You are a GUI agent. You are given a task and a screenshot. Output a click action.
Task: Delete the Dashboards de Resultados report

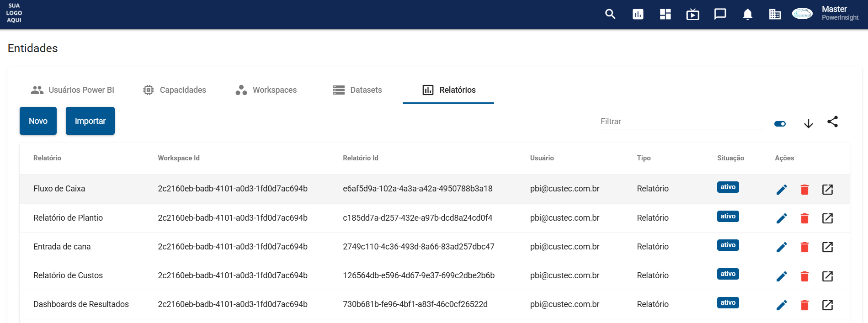point(805,305)
